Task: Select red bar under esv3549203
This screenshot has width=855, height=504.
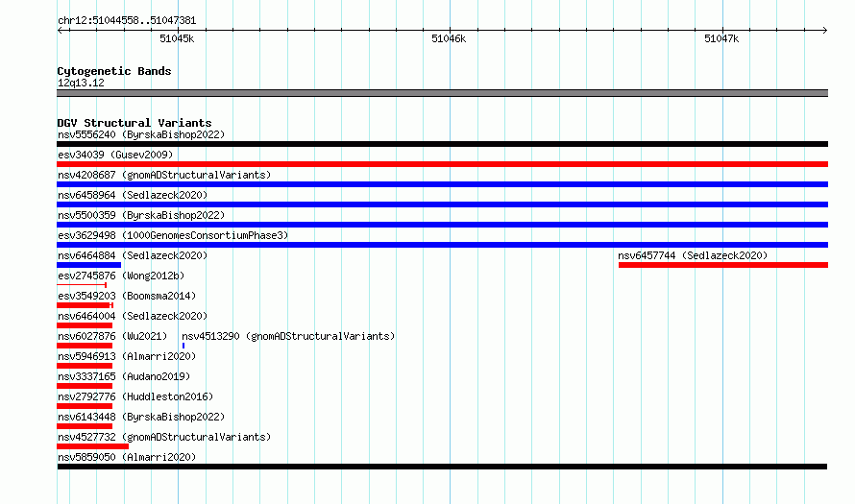Action: [85, 305]
